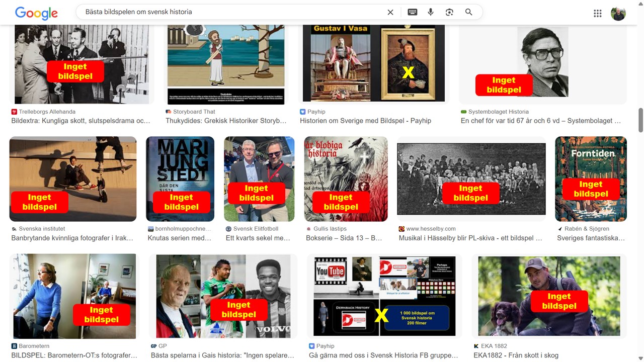Click Barometern source favicon
The width and height of the screenshot is (644, 362).
tap(14, 346)
